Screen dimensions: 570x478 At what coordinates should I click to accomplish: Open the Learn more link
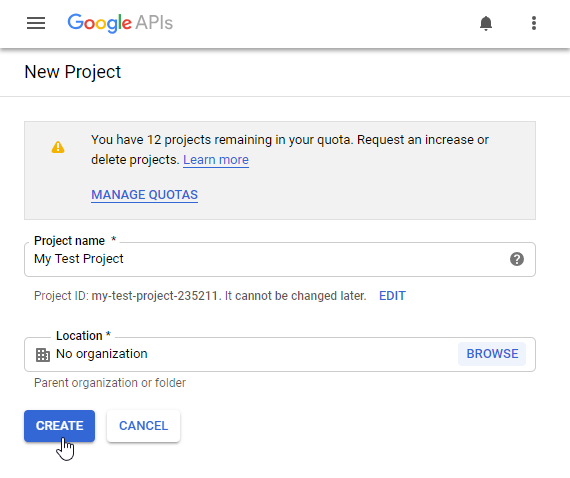216,160
